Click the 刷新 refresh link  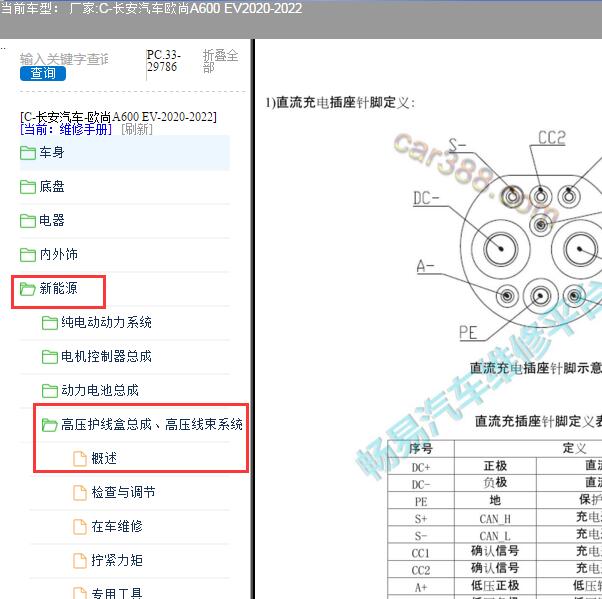[x=137, y=129]
